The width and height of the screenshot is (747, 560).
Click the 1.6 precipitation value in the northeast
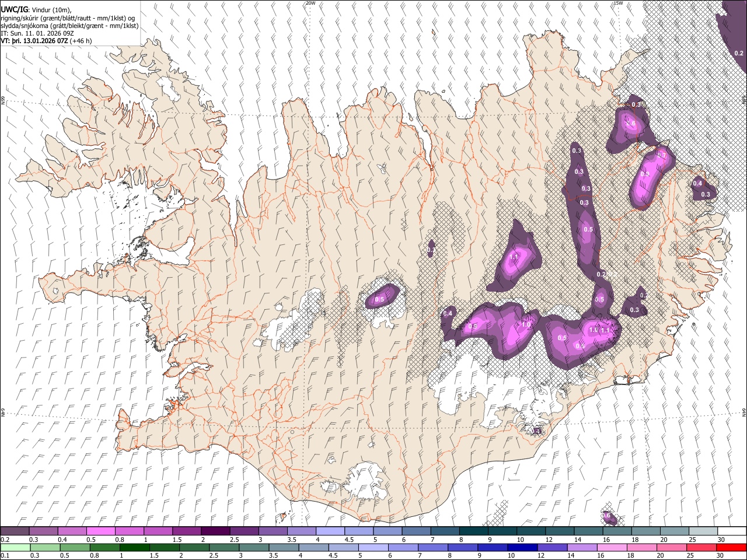click(630, 123)
